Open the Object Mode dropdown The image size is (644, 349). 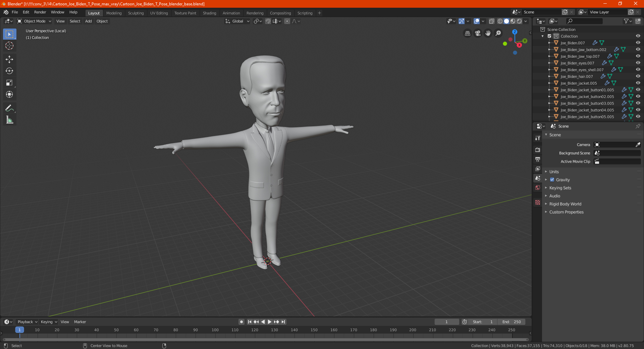tap(34, 21)
